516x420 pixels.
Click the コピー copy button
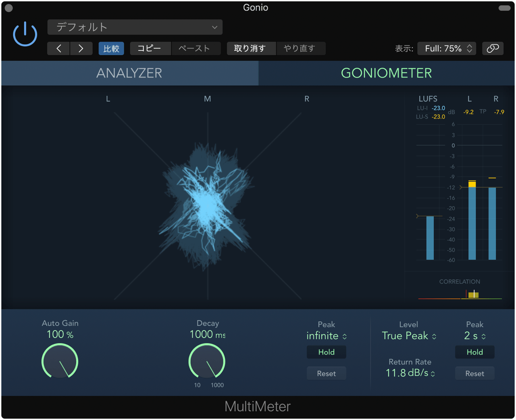coord(150,48)
